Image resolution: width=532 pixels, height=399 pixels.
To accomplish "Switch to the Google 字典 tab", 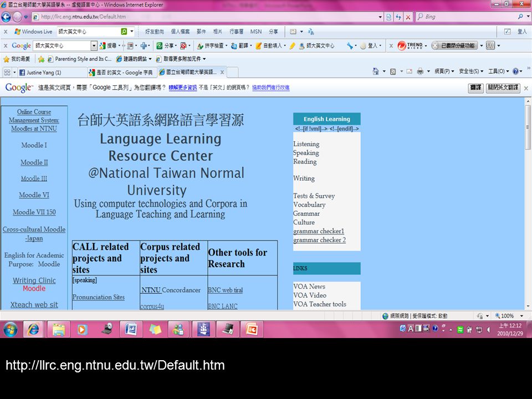I will [x=121, y=72].
